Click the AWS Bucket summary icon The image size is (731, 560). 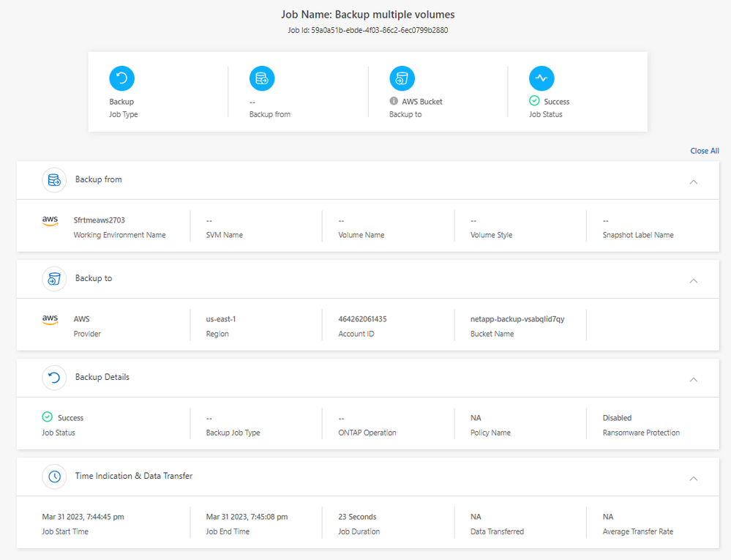click(x=402, y=78)
